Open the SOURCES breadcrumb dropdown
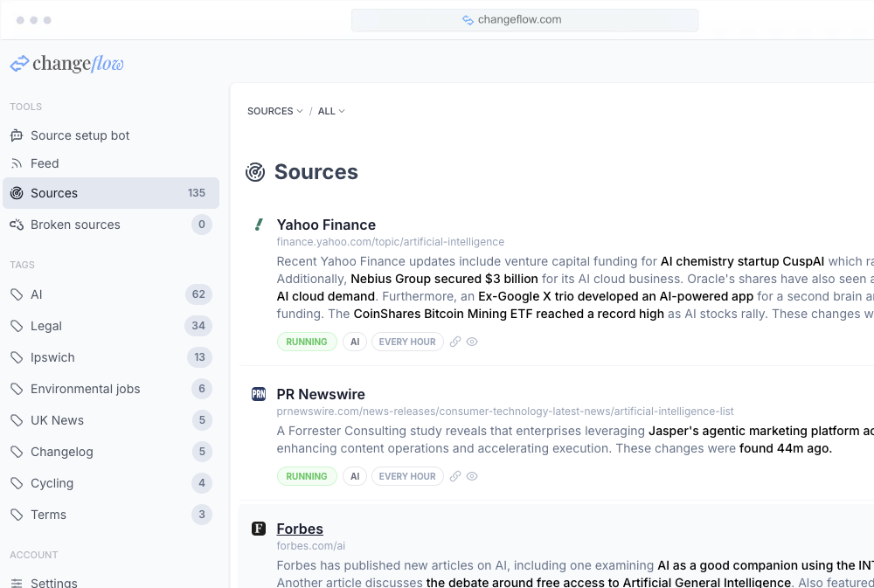874x588 pixels. click(x=274, y=111)
